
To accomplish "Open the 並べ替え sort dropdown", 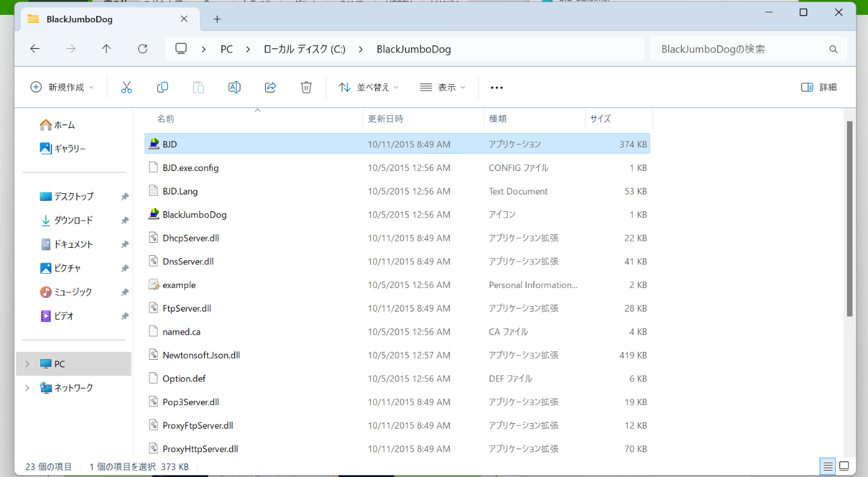I will tap(369, 87).
